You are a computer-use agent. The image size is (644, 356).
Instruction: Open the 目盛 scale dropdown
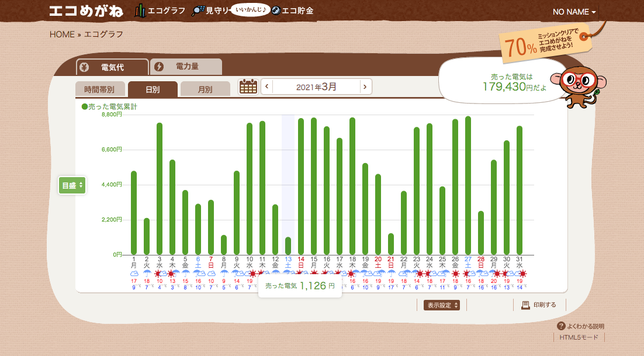tap(72, 185)
